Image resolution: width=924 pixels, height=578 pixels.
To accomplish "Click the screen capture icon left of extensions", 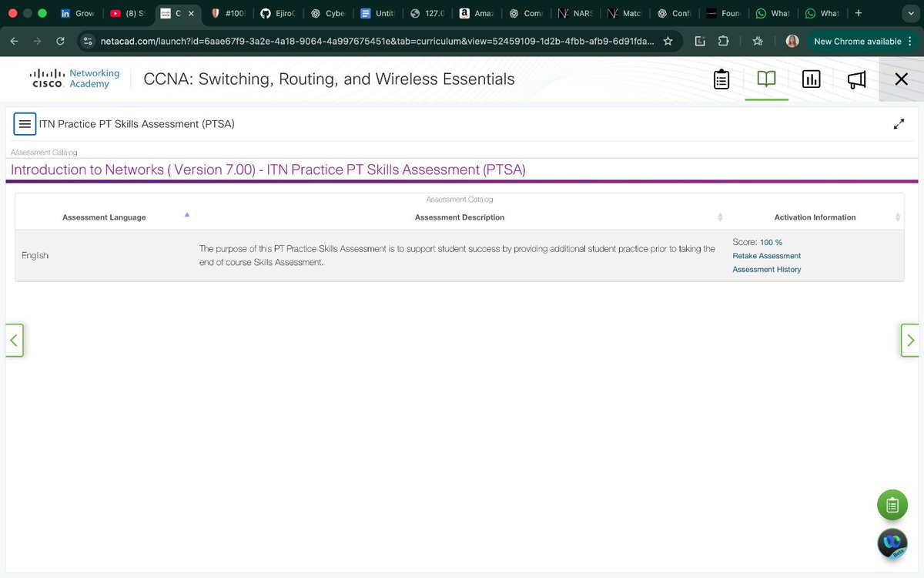I will [x=699, y=42].
